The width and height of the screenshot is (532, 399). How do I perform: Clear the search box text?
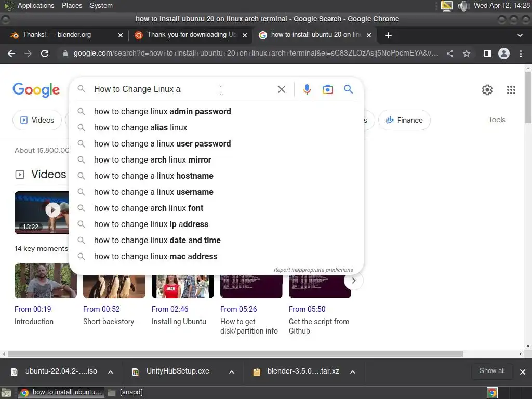pyautogui.click(x=281, y=89)
